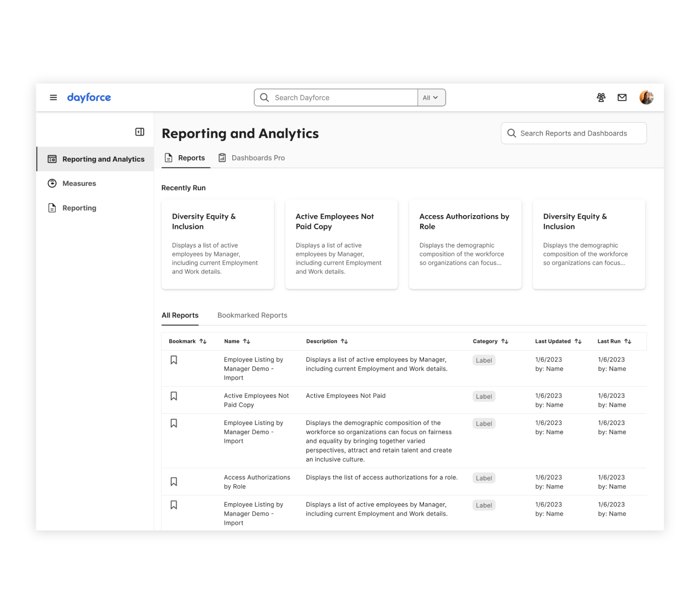Bookmark the Active Employees Not Paid Copy report

(x=174, y=396)
